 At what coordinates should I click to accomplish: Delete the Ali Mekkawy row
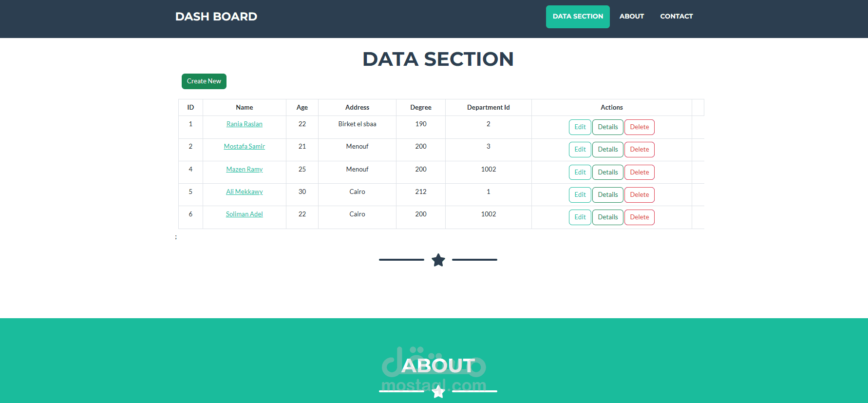[x=640, y=195]
